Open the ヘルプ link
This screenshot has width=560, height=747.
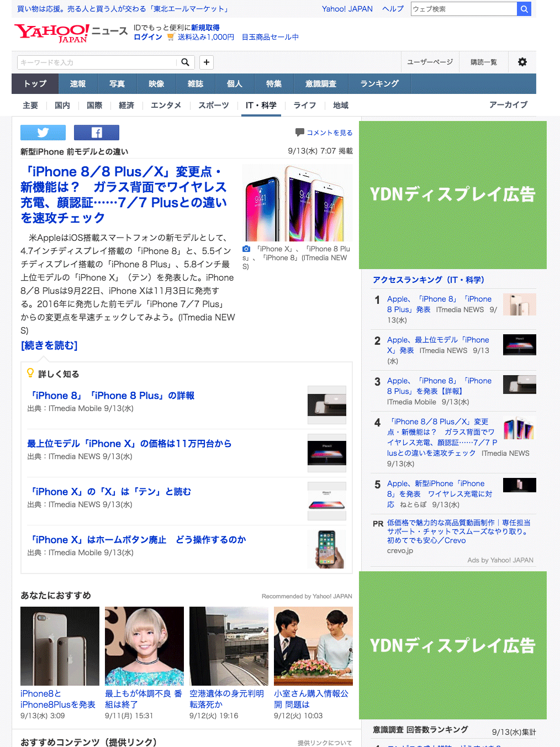[393, 9]
